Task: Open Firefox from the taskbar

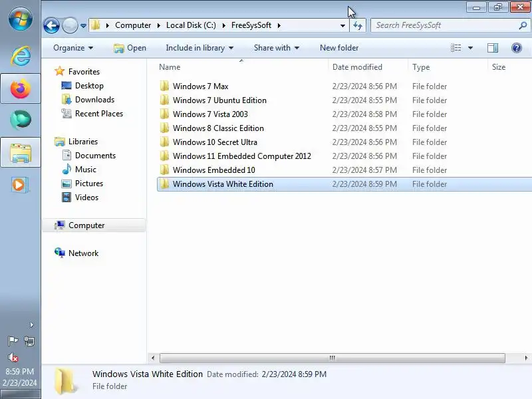Action: click(21, 88)
